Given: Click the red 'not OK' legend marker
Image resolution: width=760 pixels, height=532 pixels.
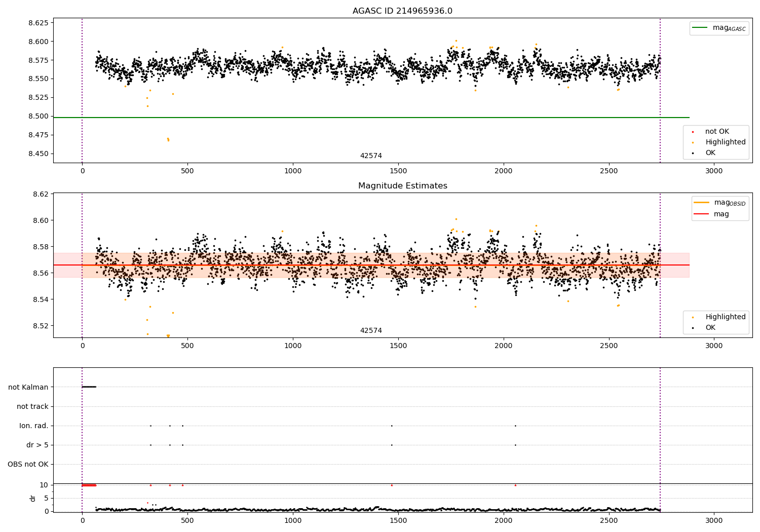Looking at the screenshot, I should (693, 132).
